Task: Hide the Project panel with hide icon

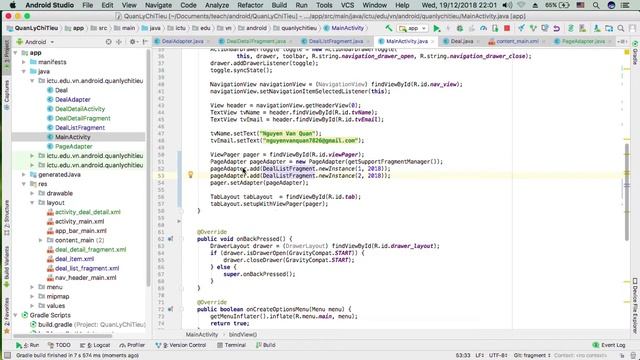Action: 145,42
